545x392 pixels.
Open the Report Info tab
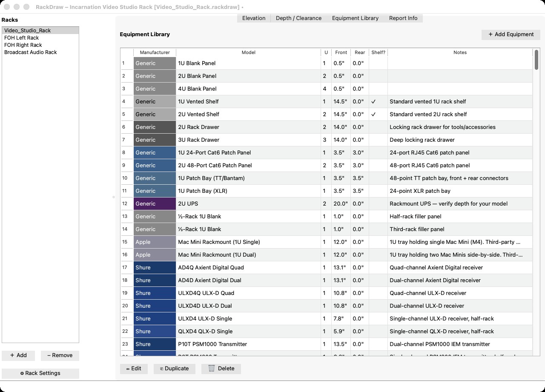tap(403, 18)
